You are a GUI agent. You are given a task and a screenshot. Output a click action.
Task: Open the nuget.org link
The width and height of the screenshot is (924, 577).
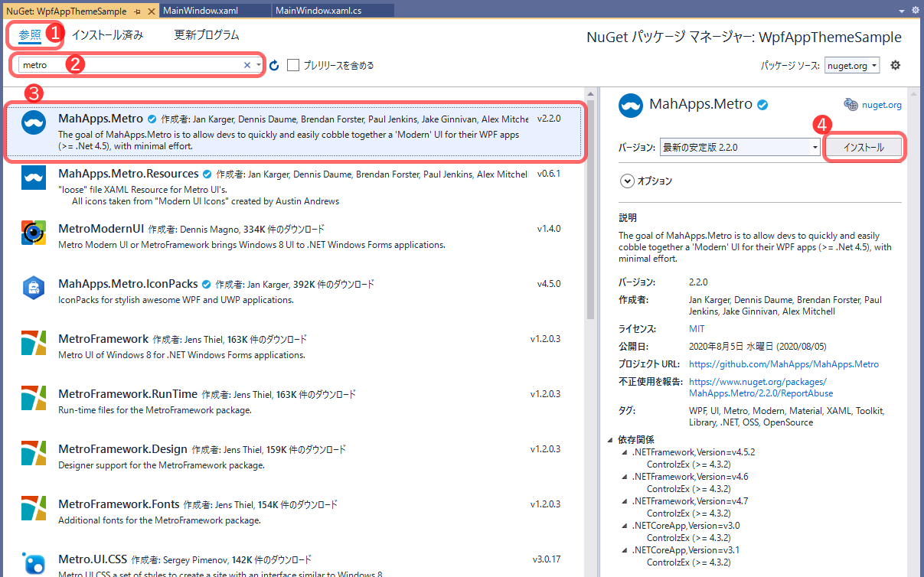pos(882,105)
